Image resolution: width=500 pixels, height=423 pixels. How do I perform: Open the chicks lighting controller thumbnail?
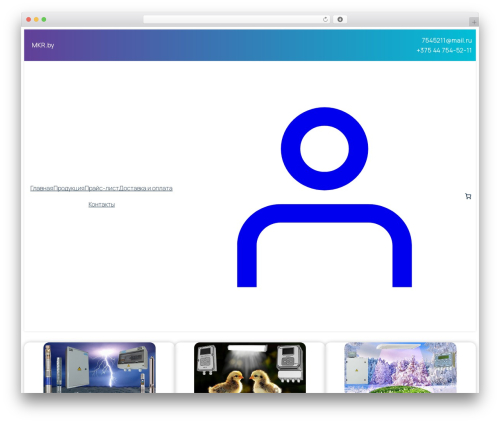pyautogui.click(x=250, y=367)
